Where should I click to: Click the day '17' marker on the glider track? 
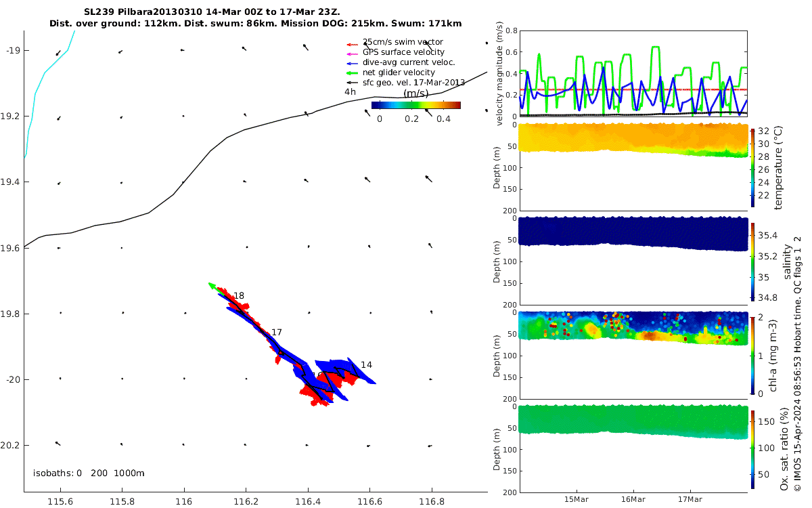[276, 333]
